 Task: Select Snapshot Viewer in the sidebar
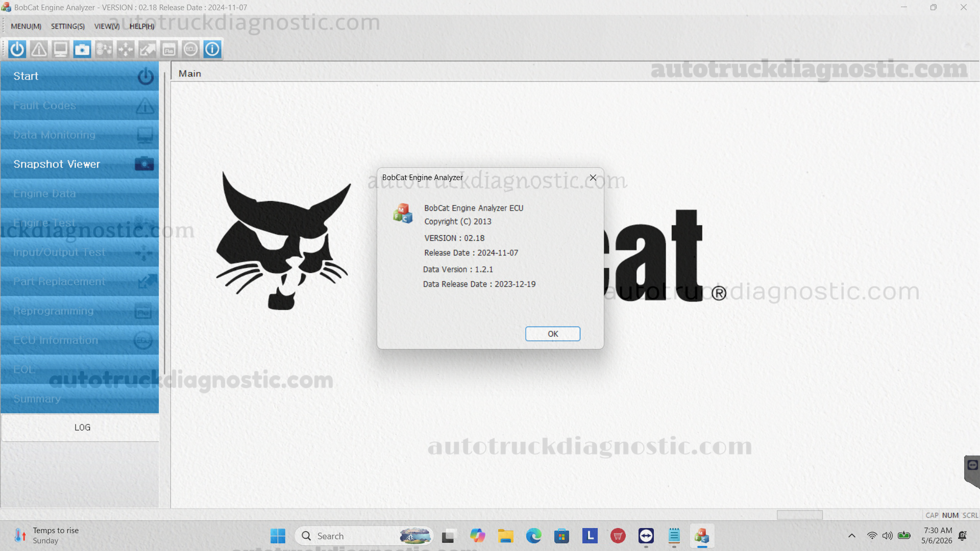pos(80,164)
